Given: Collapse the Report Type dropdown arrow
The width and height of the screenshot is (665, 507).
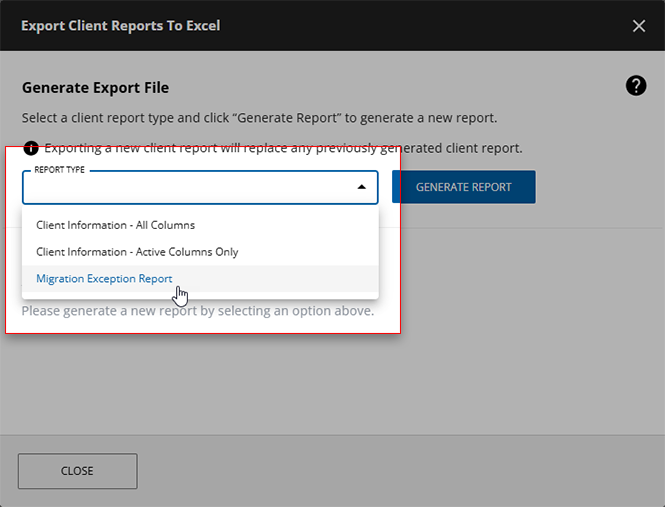Looking at the screenshot, I should (x=361, y=187).
